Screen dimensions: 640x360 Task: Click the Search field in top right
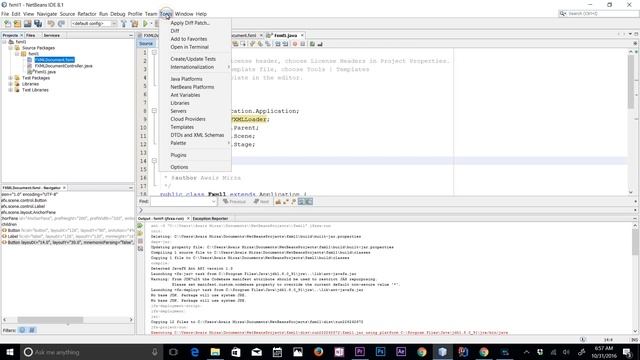tap(598, 14)
